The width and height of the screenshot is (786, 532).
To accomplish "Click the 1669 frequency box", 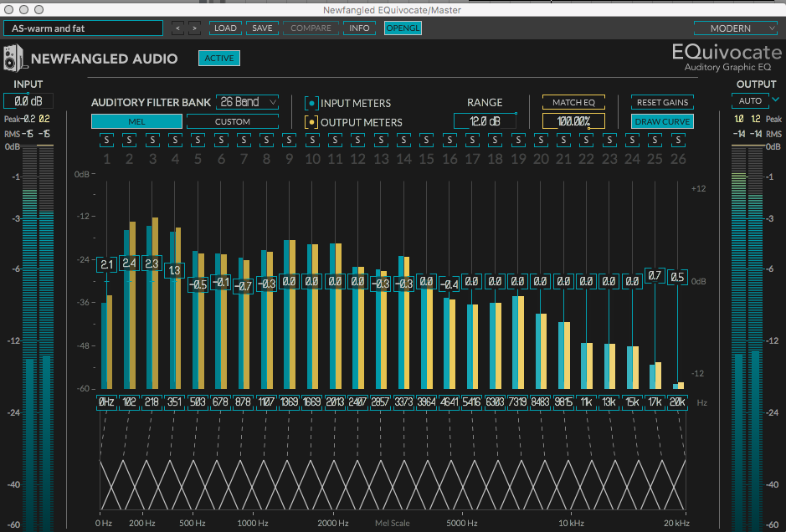I will [311, 402].
